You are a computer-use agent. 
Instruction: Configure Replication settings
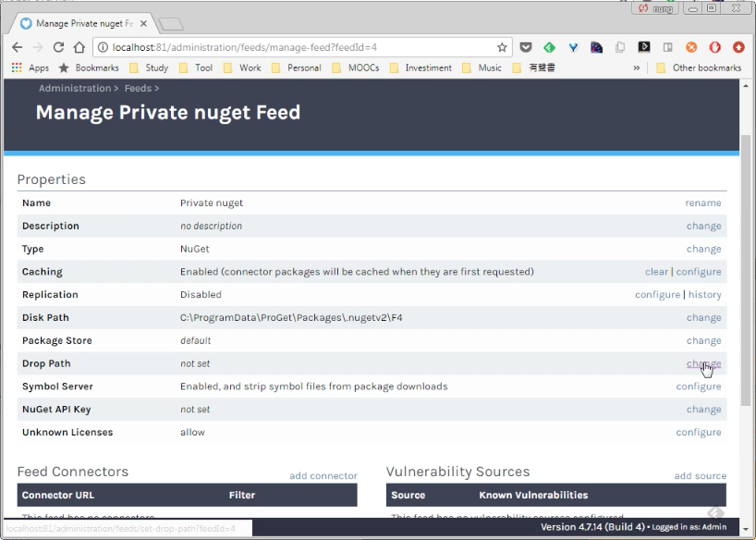click(657, 295)
